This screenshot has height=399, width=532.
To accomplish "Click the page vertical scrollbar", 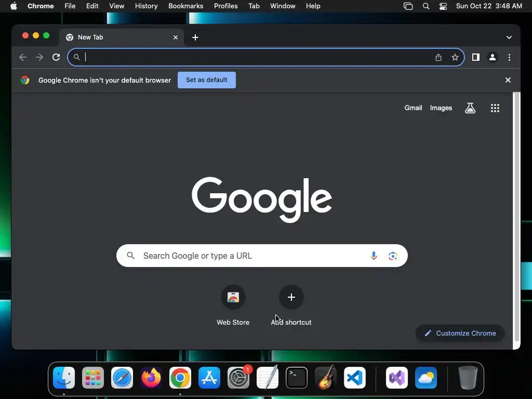I will 517,217.
